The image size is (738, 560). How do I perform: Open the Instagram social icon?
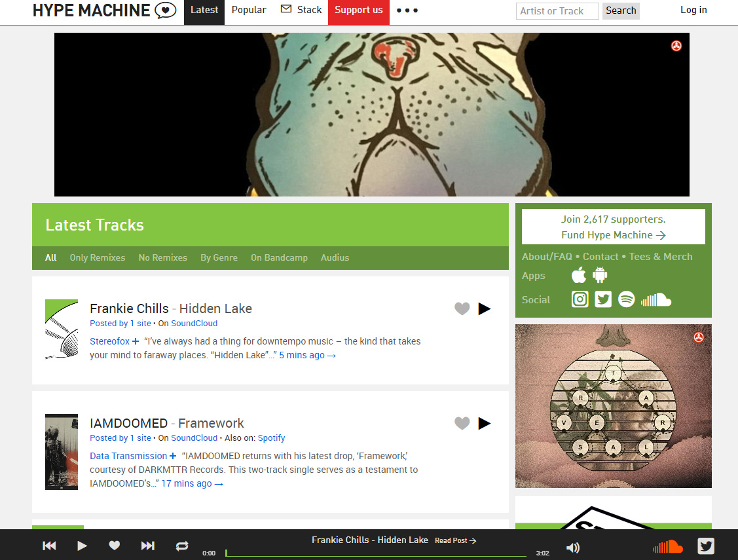(x=580, y=299)
